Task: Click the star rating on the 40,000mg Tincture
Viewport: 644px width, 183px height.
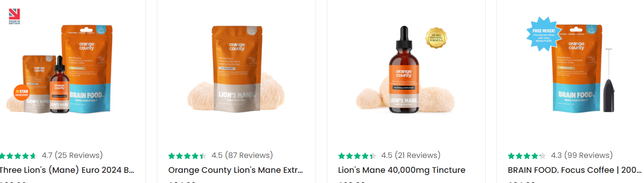Action: (x=357, y=156)
